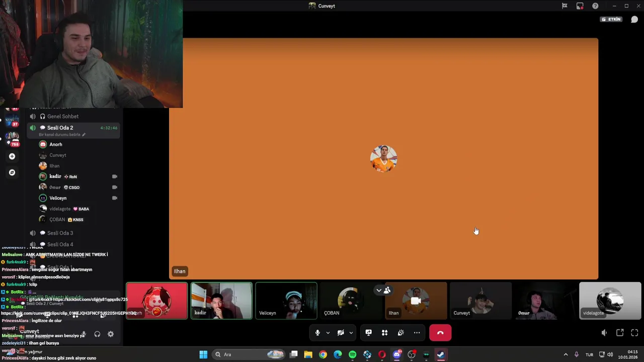Open Discord from taskbar
This screenshot has width=644, height=362.
tap(397, 354)
